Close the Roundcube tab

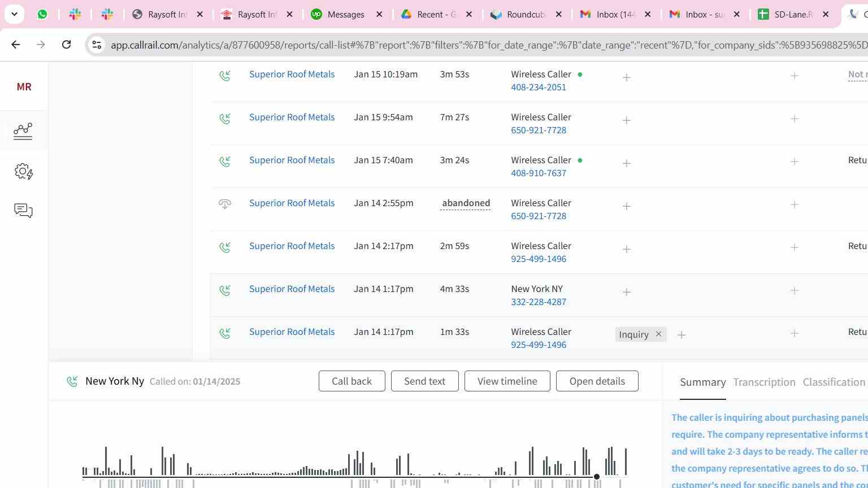559,14
